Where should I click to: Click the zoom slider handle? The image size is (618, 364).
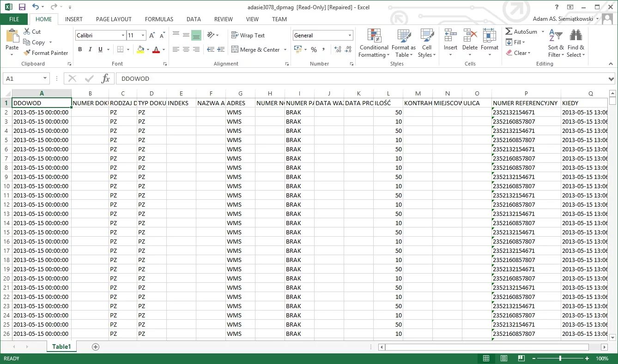560,358
